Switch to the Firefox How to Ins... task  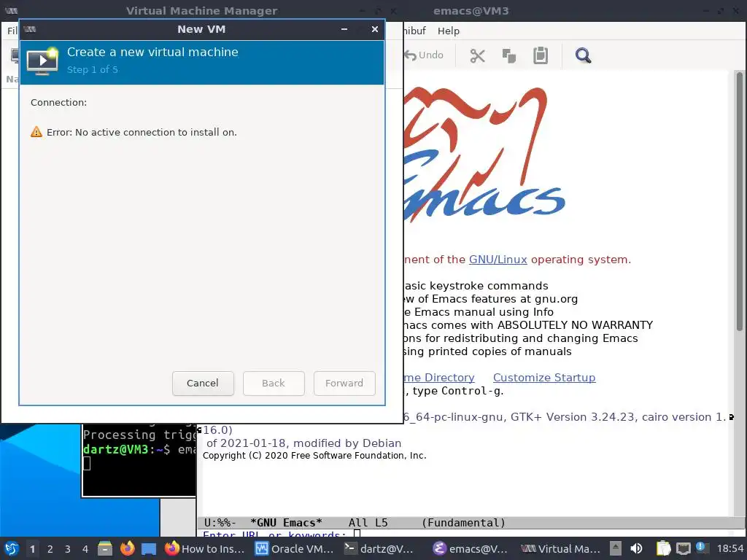point(204,548)
